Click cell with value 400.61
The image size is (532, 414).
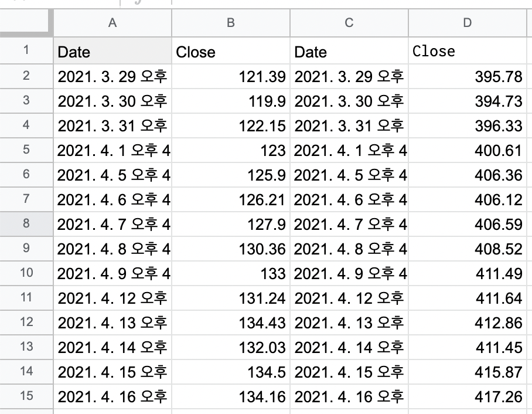(468, 150)
